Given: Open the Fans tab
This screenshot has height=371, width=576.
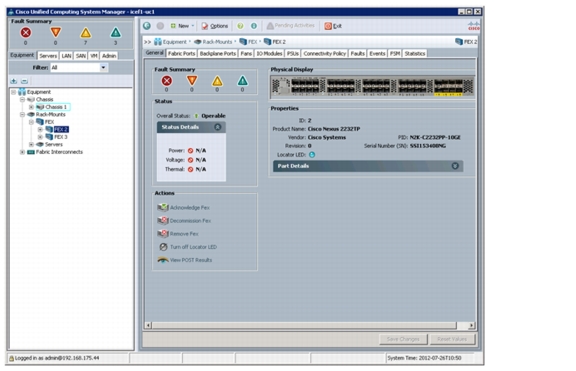Looking at the screenshot, I should click(x=246, y=54).
